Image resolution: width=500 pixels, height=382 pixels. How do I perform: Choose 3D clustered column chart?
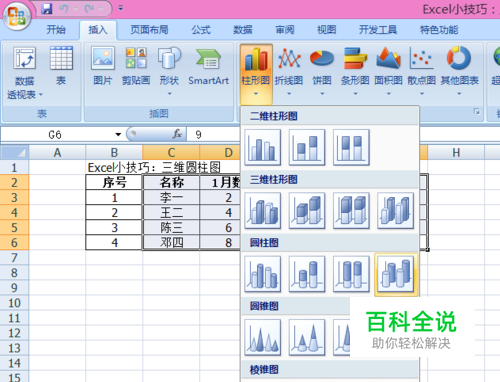263,211
